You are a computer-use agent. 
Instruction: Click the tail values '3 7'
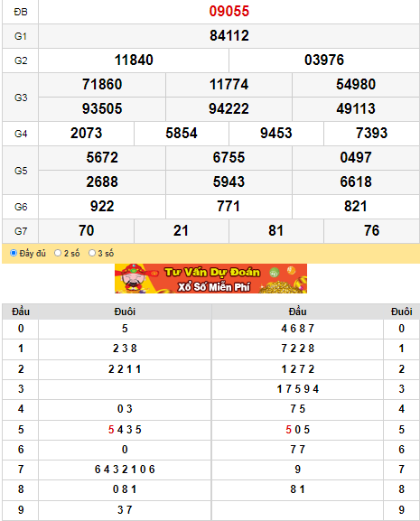pyautogui.click(x=125, y=510)
